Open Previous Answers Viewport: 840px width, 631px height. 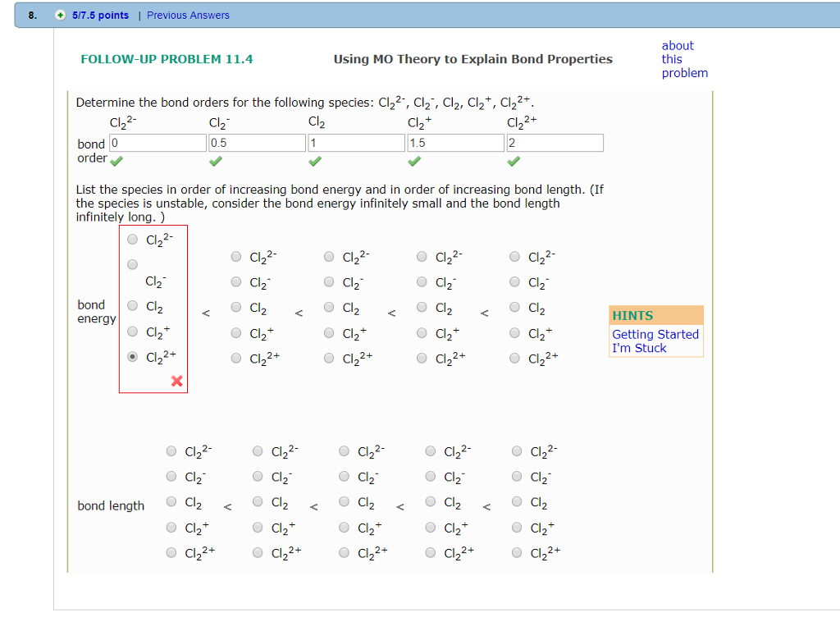pyautogui.click(x=188, y=15)
